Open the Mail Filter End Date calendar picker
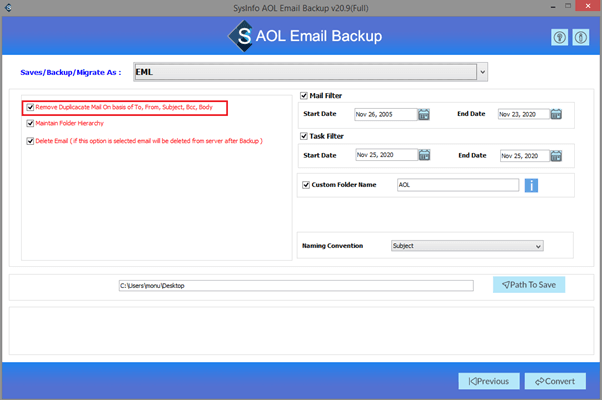602x400 pixels. coord(556,114)
